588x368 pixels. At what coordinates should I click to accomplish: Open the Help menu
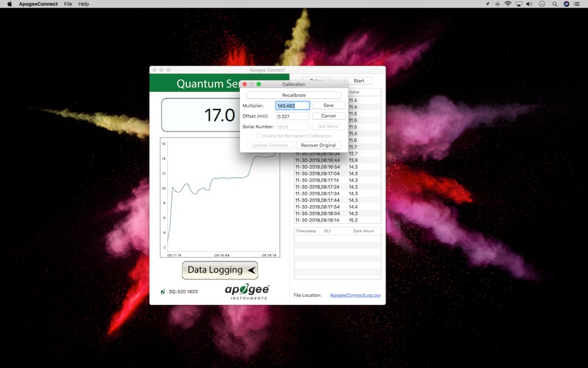click(x=84, y=4)
